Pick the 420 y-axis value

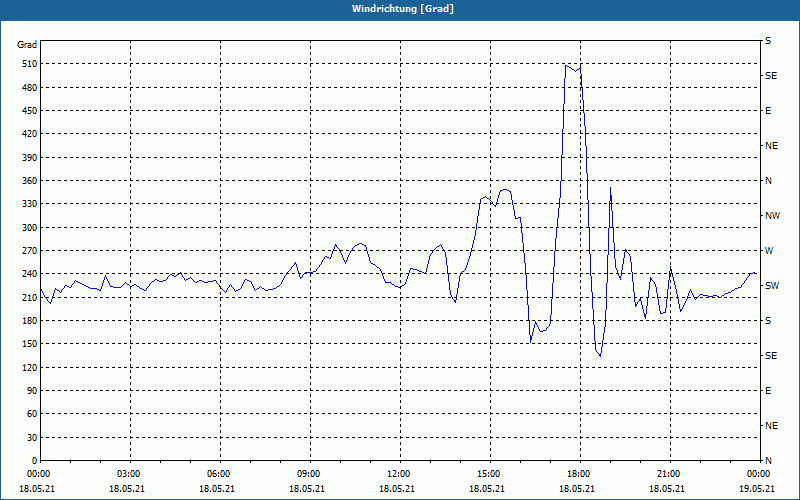coord(30,134)
